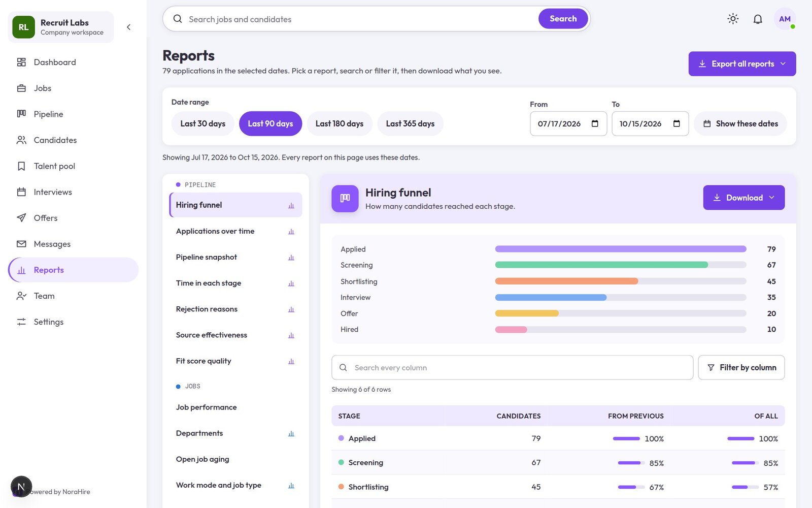
Task: Click the RL Recruit Labs workspace logo
Action: (23, 27)
